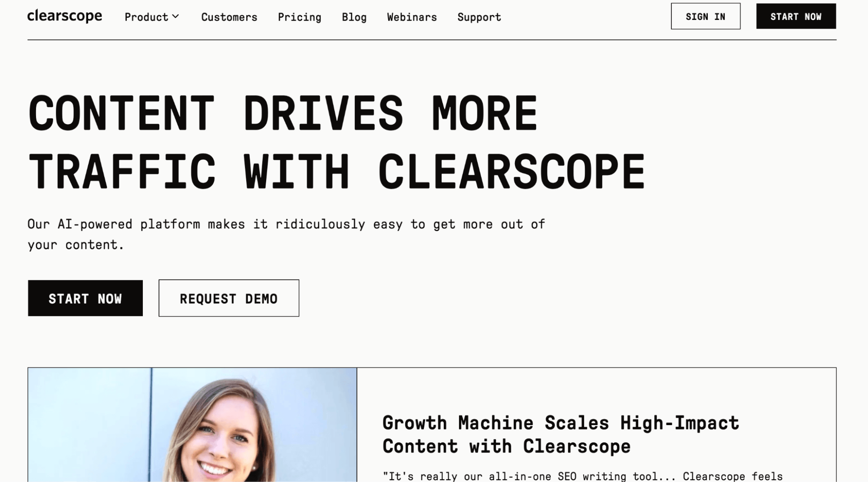Open the Growth Machine case study headline
This screenshot has width=868, height=482.
click(561, 434)
